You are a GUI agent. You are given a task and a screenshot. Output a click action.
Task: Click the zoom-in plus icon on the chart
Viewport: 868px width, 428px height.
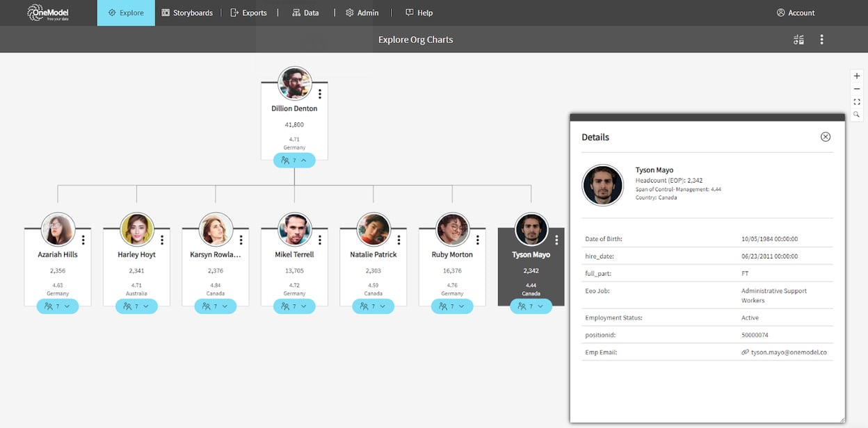[x=857, y=75]
